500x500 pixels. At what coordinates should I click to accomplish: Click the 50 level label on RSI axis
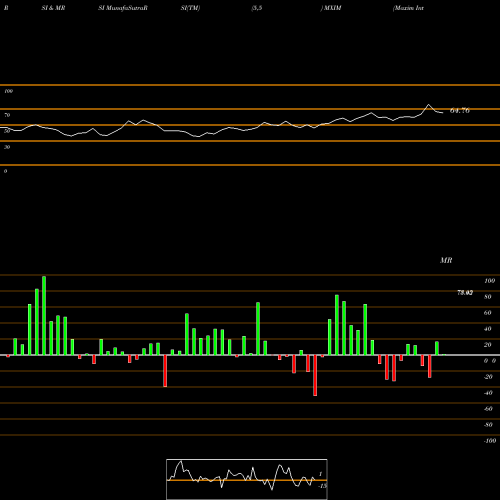7,131
